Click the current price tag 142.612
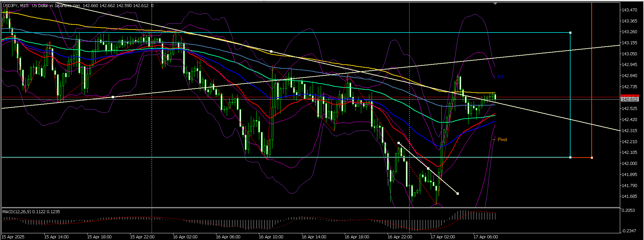Viewport: 644px width, 240px height. tap(629, 99)
